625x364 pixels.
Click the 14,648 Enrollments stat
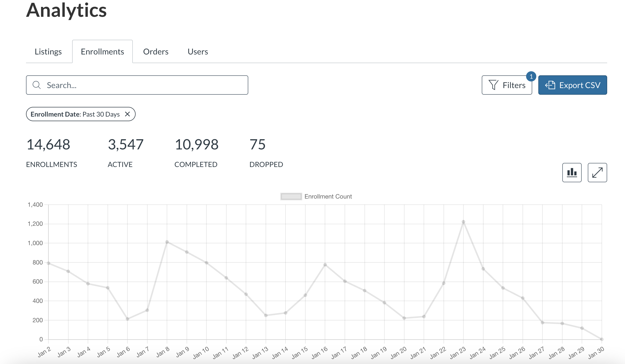(48, 144)
